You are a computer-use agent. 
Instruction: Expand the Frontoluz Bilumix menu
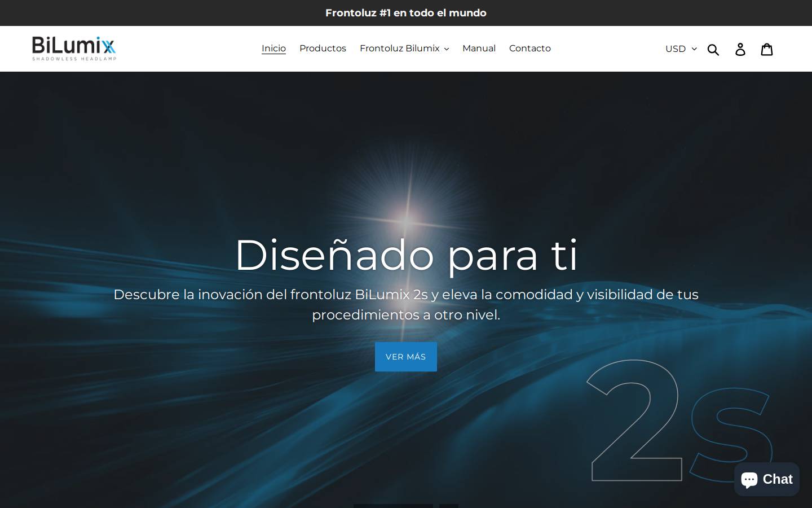tap(404, 49)
